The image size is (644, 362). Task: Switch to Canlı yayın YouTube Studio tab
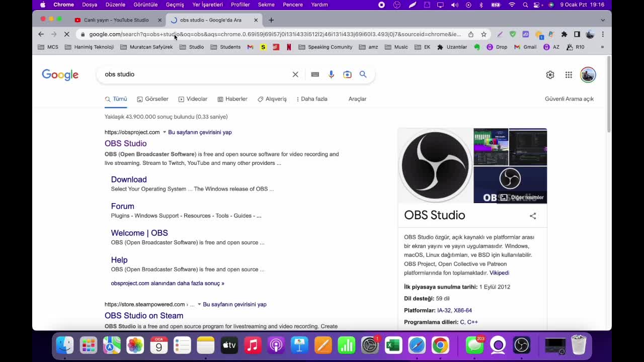(116, 20)
